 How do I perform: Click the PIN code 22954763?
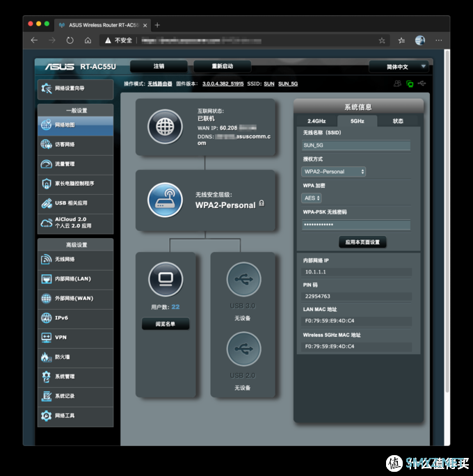point(318,296)
